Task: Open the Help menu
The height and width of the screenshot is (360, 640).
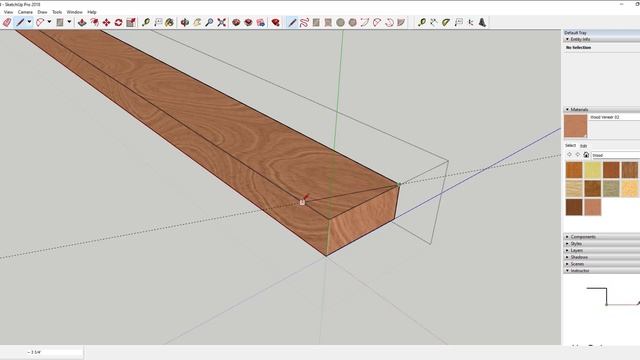Action: click(92, 12)
